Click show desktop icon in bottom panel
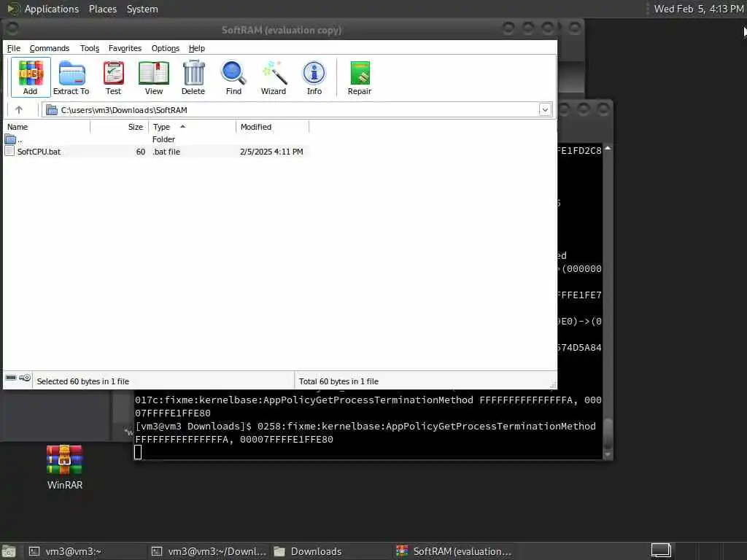The height and width of the screenshot is (560, 747). point(9,551)
